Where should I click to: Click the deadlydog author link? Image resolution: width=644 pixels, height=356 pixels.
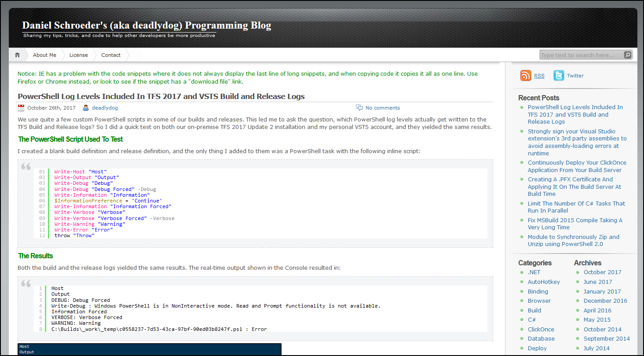105,108
